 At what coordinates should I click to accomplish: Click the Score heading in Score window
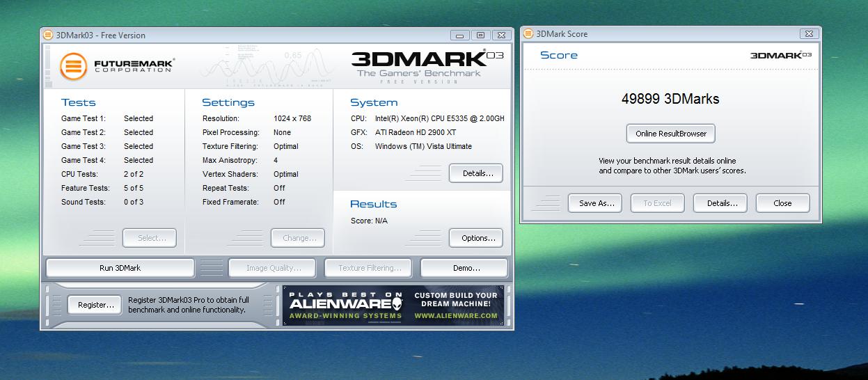coord(559,55)
